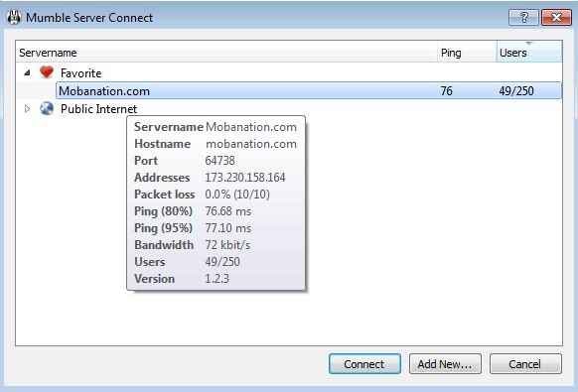This screenshot has width=578, height=392.
Task: Click tooltip Servername value Mobanation.com
Action: coord(251,127)
